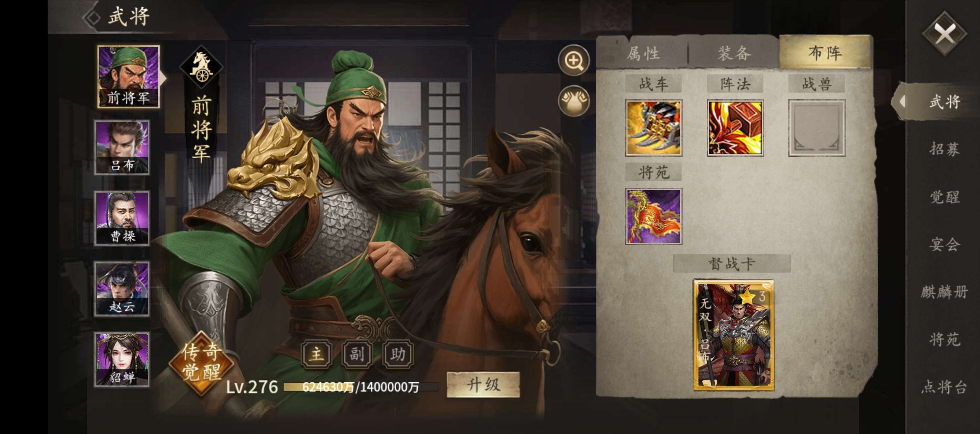
Task: Collapse the 武将 side menu arrow
Action: pos(902,102)
